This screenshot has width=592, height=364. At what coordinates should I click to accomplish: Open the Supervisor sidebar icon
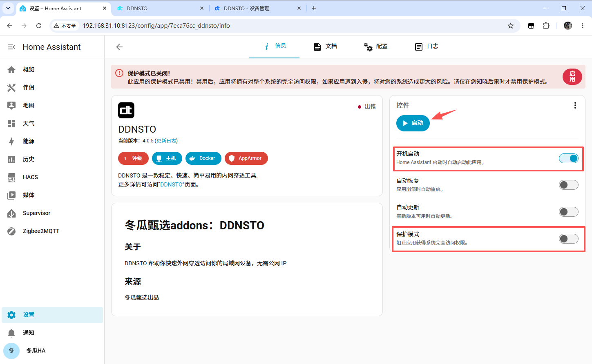(x=11, y=213)
